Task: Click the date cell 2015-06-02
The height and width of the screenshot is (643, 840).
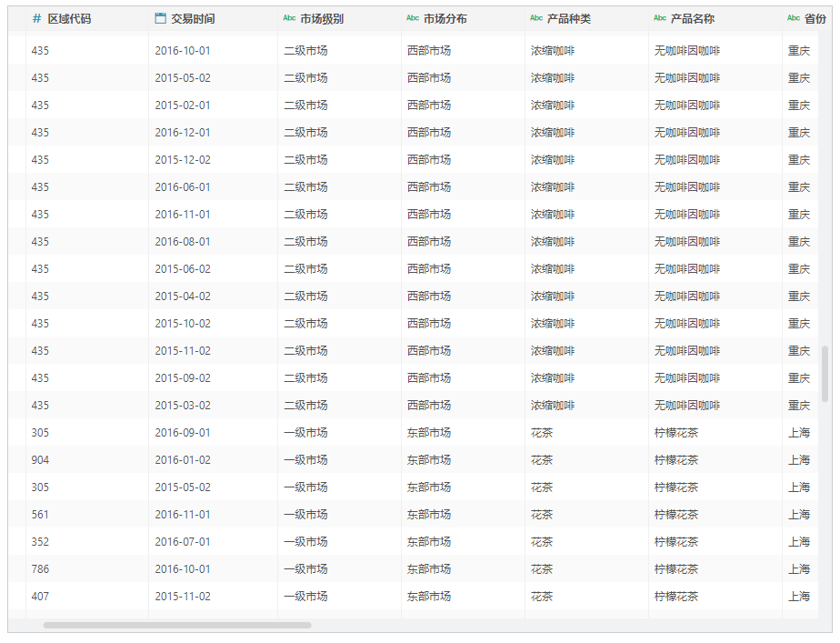Action: point(183,269)
